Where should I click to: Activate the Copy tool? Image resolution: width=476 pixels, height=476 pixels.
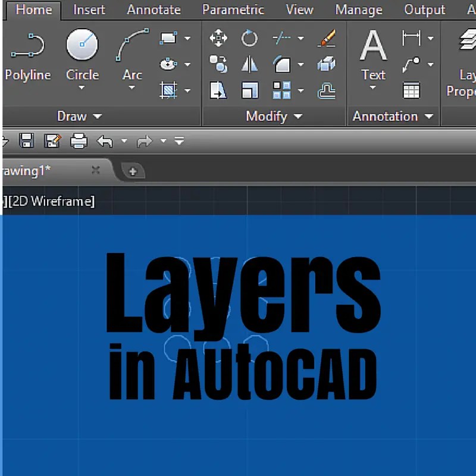(218, 64)
